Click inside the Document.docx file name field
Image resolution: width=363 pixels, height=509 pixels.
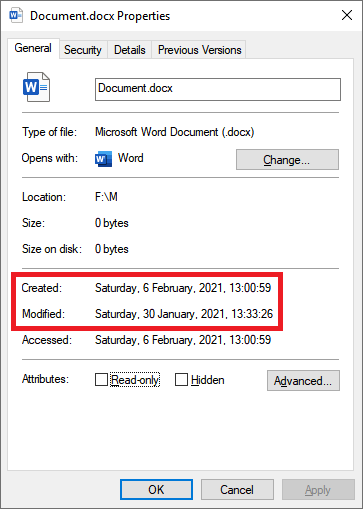click(218, 89)
